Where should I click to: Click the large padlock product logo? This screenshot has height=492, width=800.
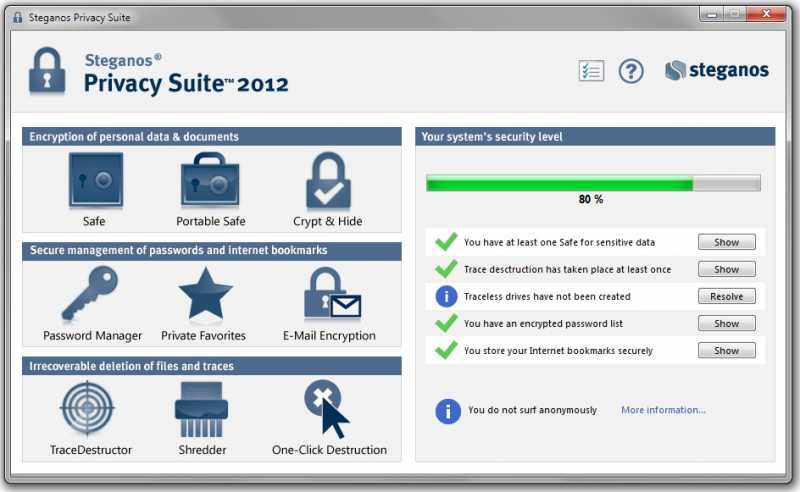coord(47,71)
